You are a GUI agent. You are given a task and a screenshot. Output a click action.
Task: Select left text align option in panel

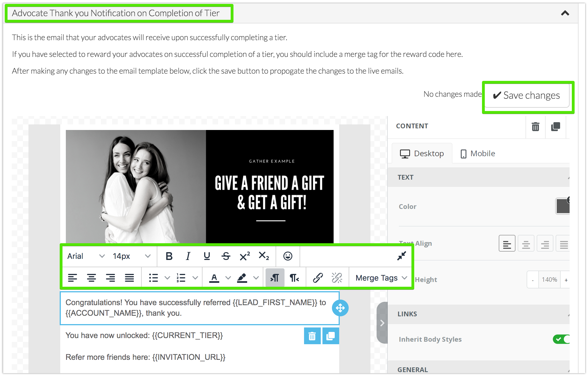(507, 244)
